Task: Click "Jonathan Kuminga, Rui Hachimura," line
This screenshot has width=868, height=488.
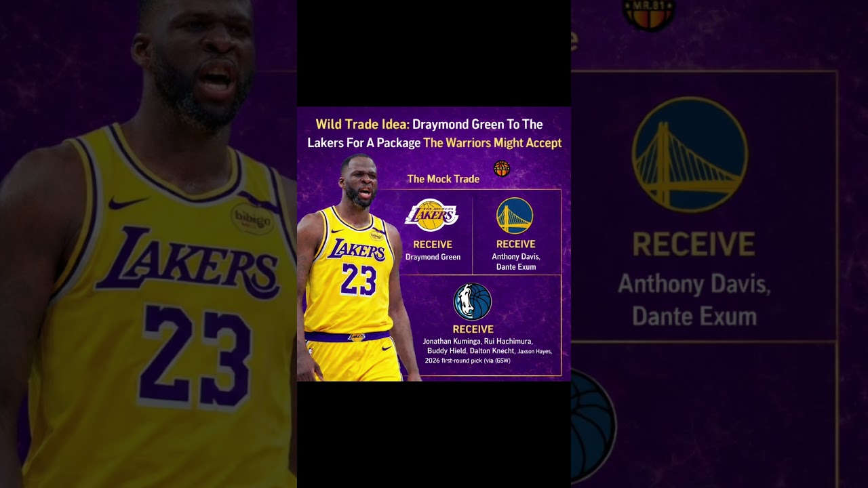Action: (x=478, y=341)
